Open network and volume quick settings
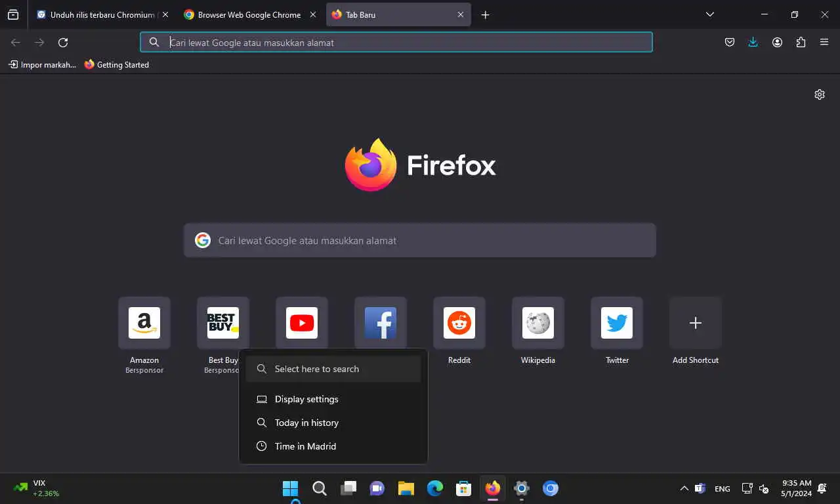 755,488
